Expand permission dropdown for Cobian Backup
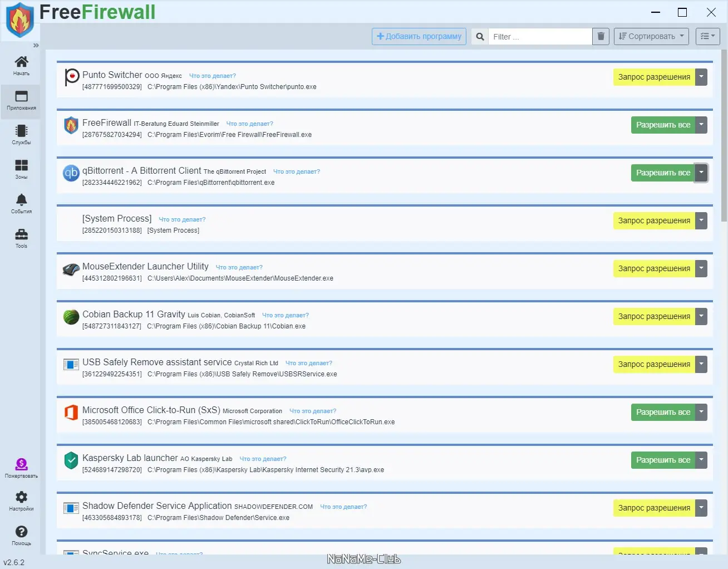Viewport: 728px width, 569px height. [x=701, y=317]
